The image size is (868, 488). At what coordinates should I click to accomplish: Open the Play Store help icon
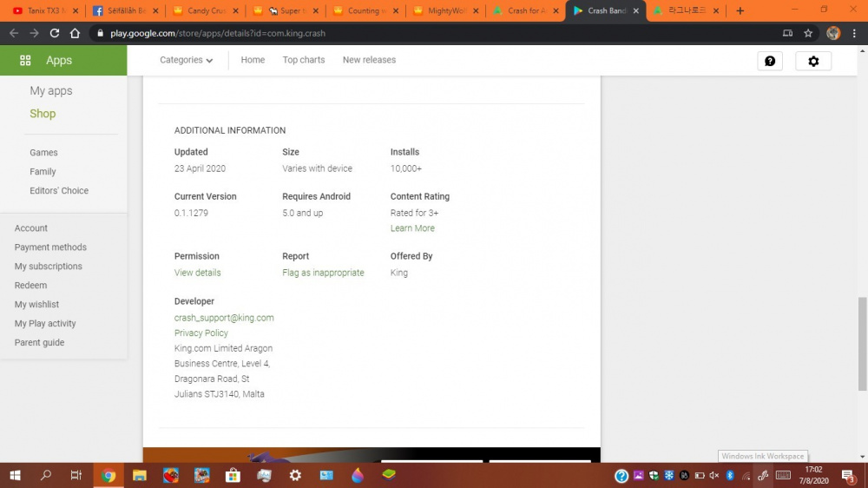coord(769,61)
